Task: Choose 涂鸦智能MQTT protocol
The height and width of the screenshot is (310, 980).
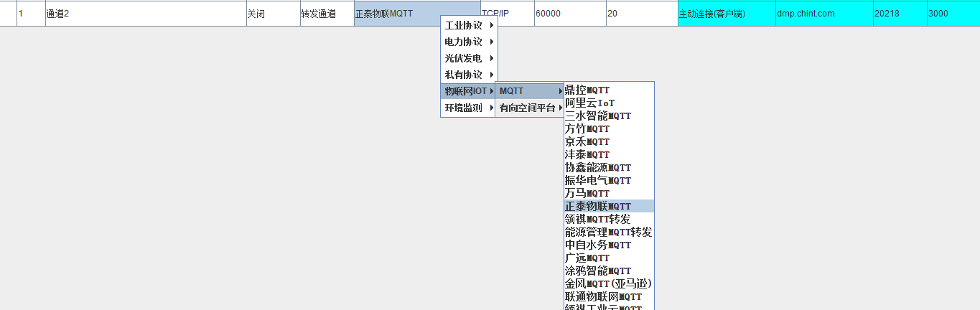Action: point(609,271)
